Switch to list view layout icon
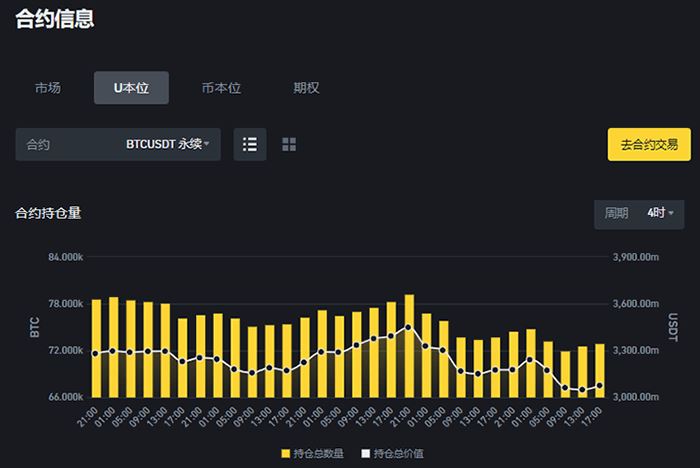The image size is (700, 468). coord(250,145)
